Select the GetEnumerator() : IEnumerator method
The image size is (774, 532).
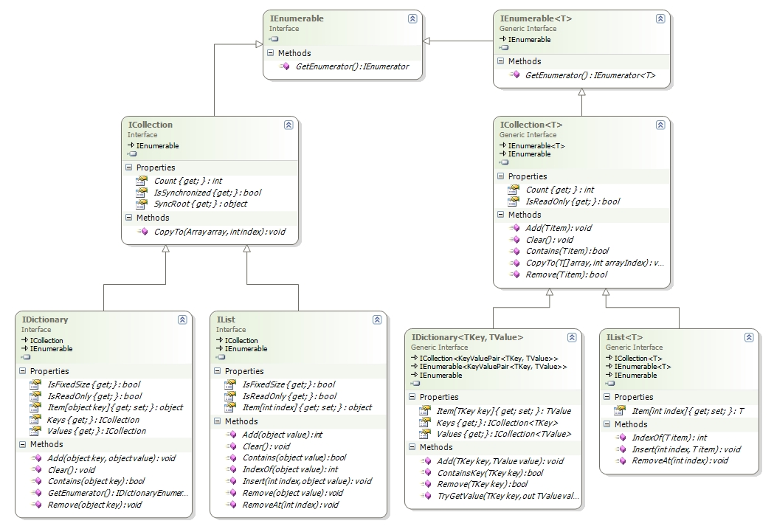coord(352,66)
